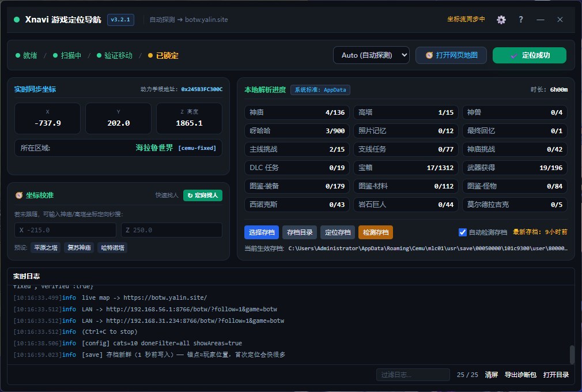Click the 定位成功 button

click(530, 55)
